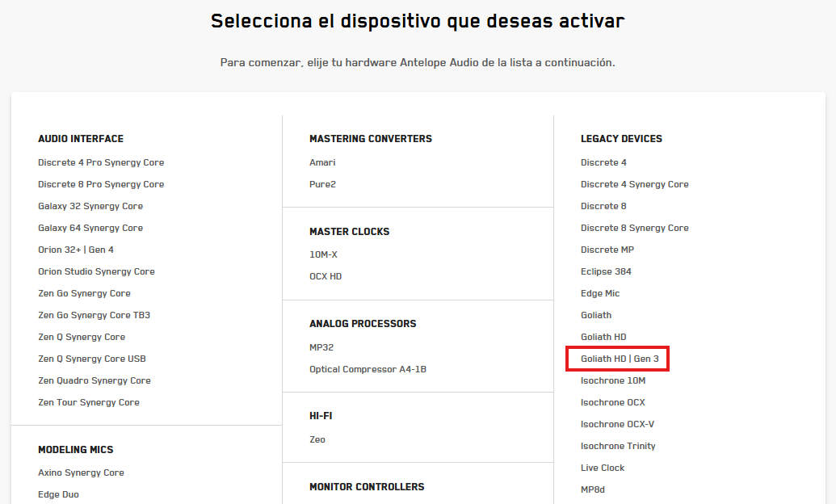Click the plain Goliath legacy device
836x504 pixels.
coord(596,315)
